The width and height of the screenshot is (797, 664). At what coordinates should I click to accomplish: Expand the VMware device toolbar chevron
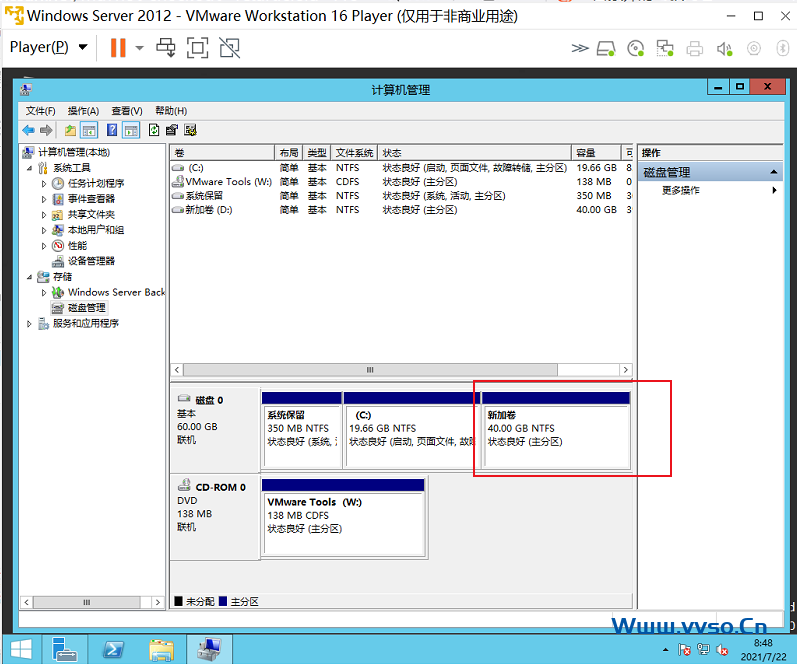[x=579, y=48]
